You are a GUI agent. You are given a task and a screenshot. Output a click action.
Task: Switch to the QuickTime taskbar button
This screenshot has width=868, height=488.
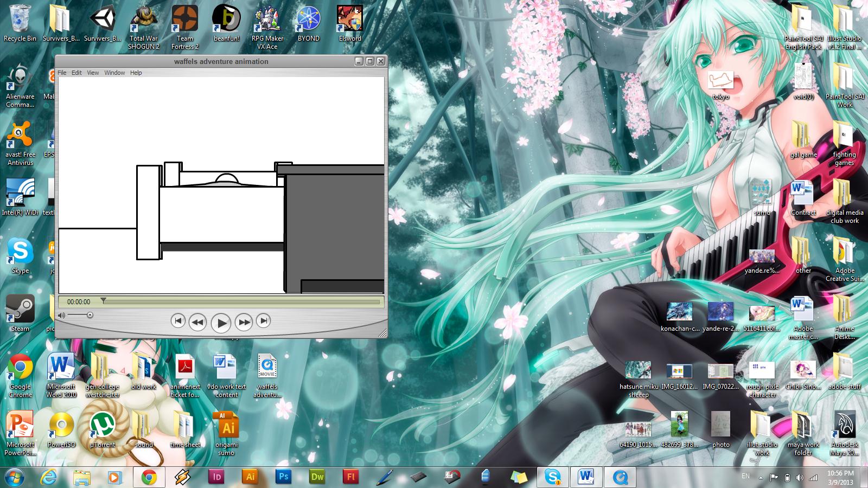tap(620, 477)
